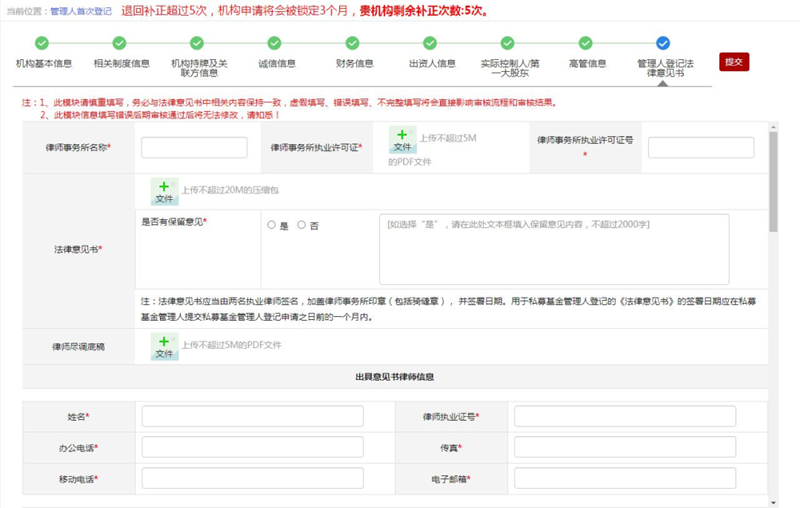Click the 保留意见 content text area
Screen dimensions: 800x508
click(x=554, y=249)
